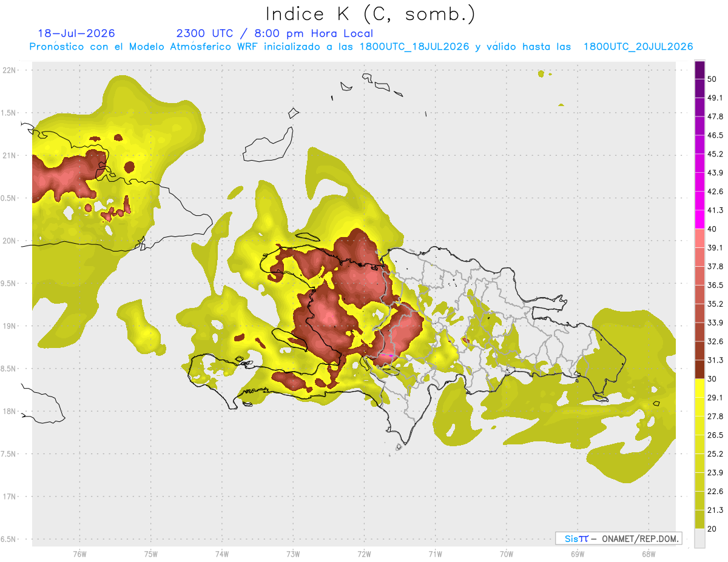Click the gray bottom swatch below 20
Screen dimensions: 728x562
pos(700,538)
